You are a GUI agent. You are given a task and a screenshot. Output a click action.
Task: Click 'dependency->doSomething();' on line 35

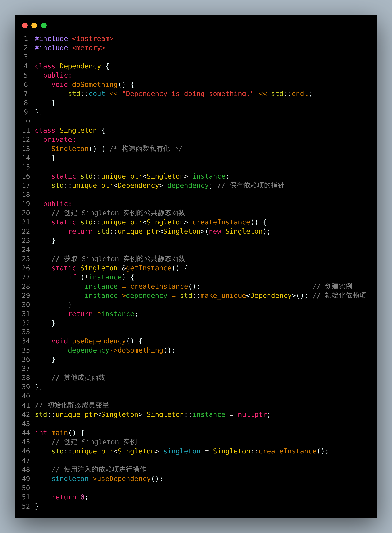(x=122, y=351)
